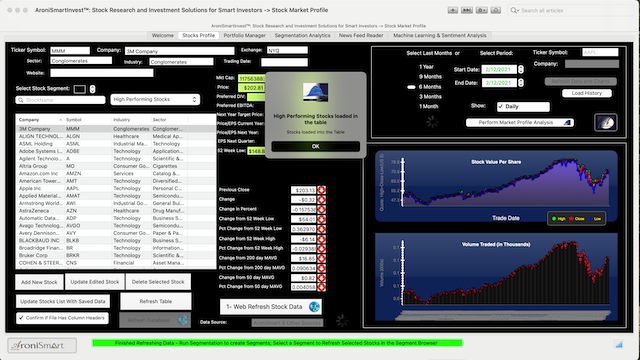Open the Segmentation Analytics tab
This screenshot has height=360, width=640.
pos(302,36)
